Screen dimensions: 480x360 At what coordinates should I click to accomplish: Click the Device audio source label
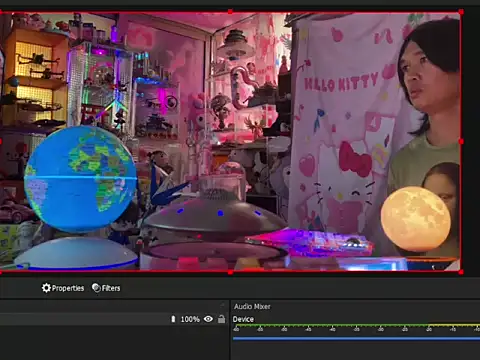click(243, 319)
